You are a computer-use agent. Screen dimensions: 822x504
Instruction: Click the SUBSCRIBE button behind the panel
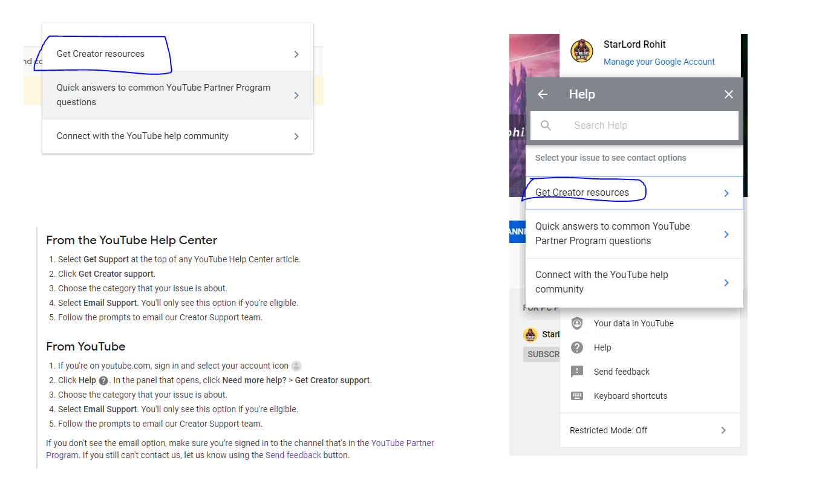coord(542,354)
